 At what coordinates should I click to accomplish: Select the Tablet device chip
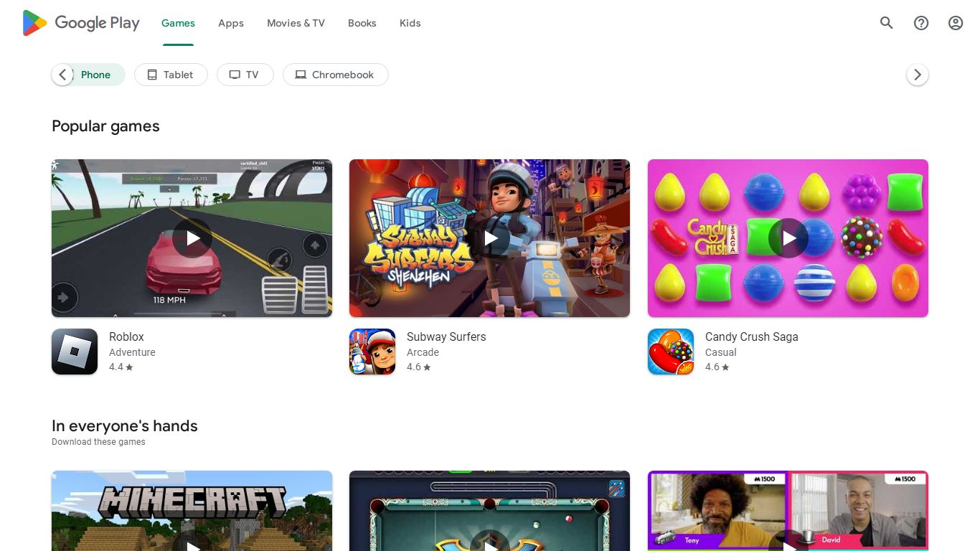click(x=171, y=75)
